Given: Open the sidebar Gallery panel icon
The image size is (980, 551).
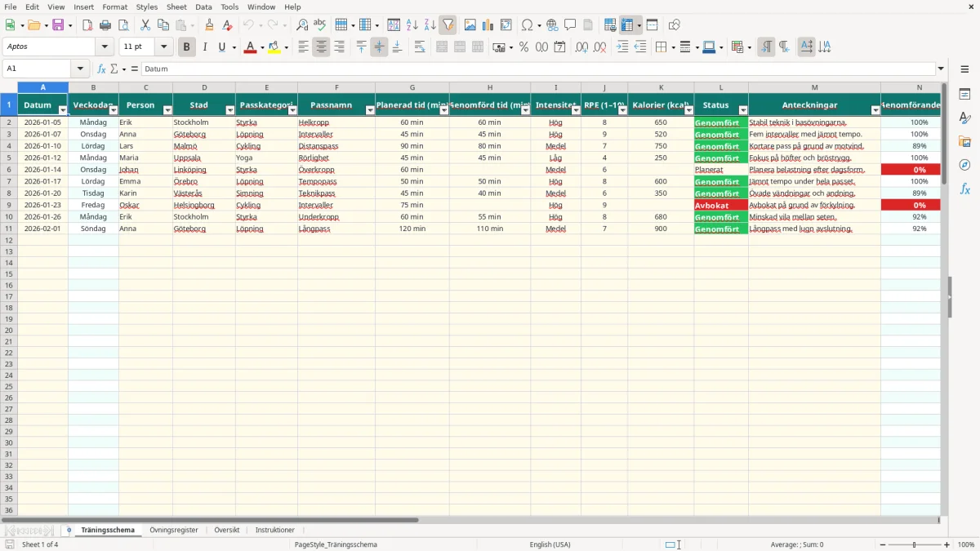Looking at the screenshot, I should point(964,141).
